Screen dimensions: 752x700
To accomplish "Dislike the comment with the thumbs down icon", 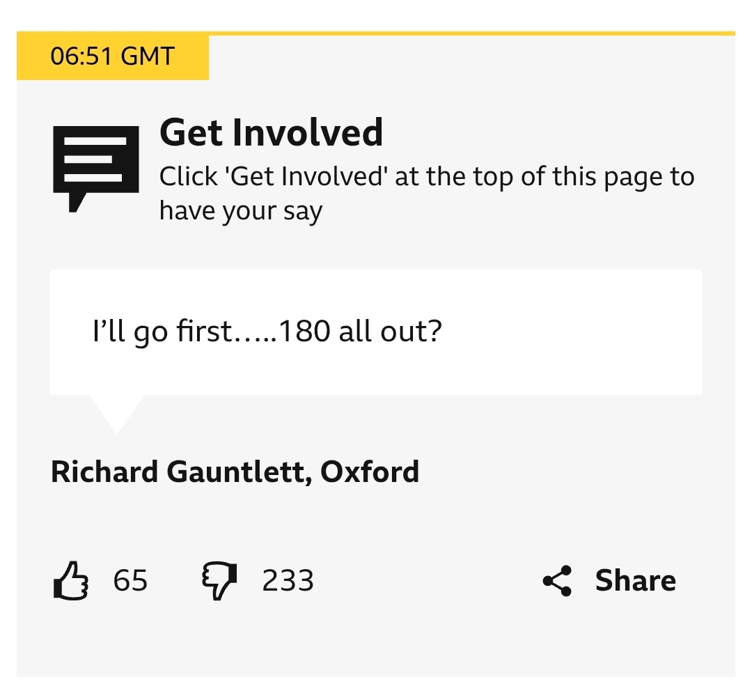I will pyautogui.click(x=219, y=581).
